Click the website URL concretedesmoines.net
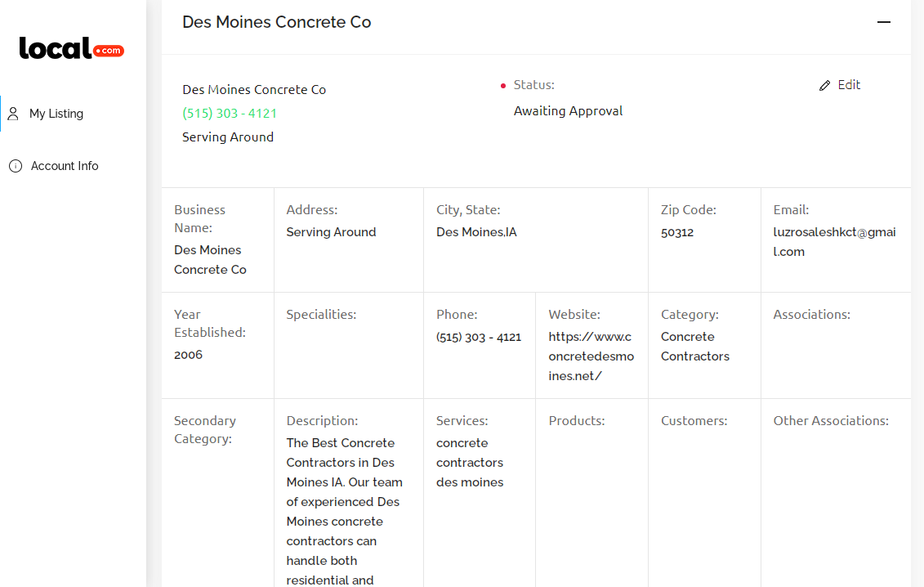The width and height of the screenshot is (924, 587). (591, 356)
